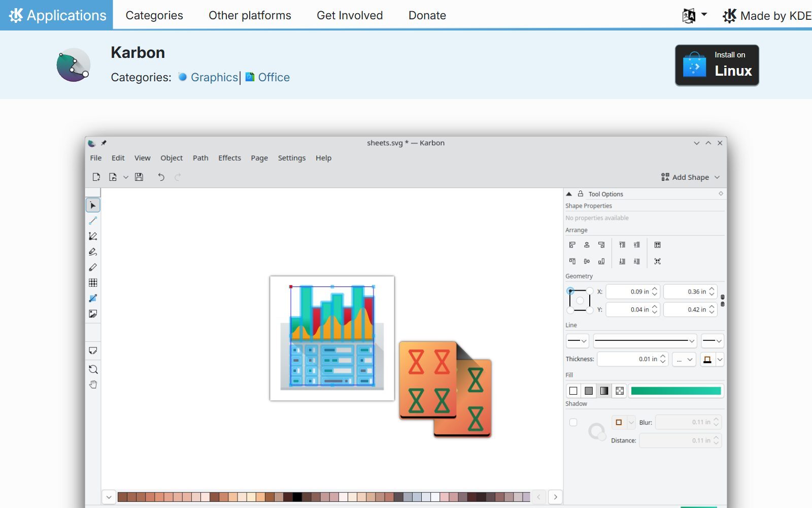Click the center horizontally align icon
This screenshot has height=508, width=812.
(x=587, y=245)
